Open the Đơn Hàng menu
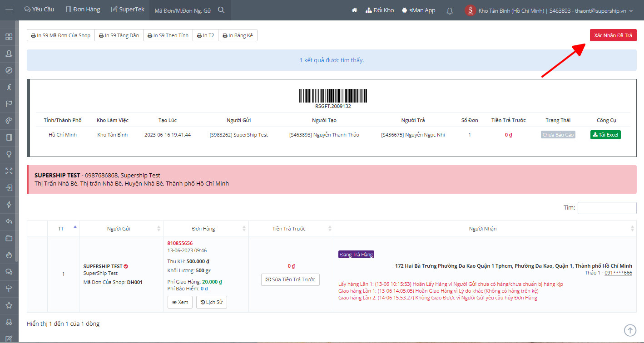 click(x=83, y=10)
